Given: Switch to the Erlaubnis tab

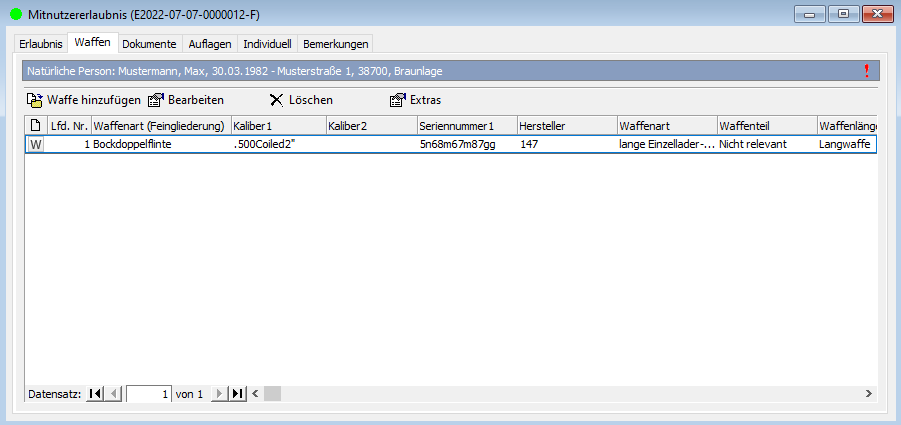Looking at the screenshot, I should pos(40,44).
